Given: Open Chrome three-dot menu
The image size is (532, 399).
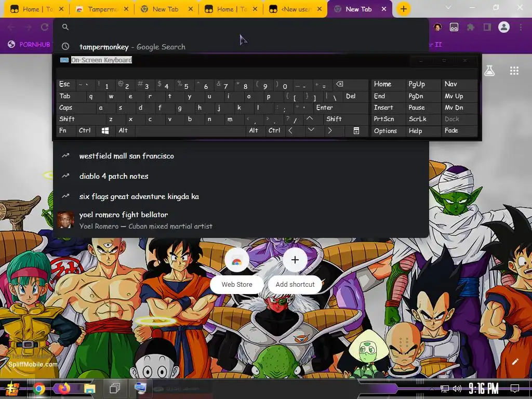Looking at the screenshot, I should tap(521, 27).
